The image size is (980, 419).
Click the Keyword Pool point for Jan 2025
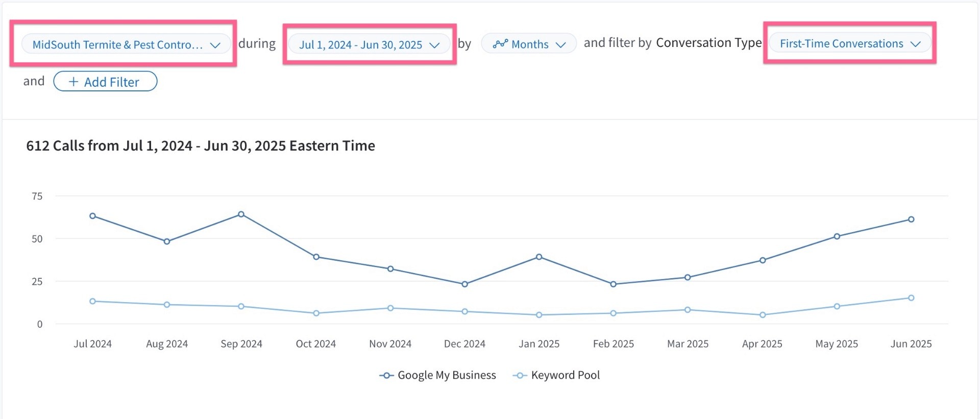coord(539,315)
